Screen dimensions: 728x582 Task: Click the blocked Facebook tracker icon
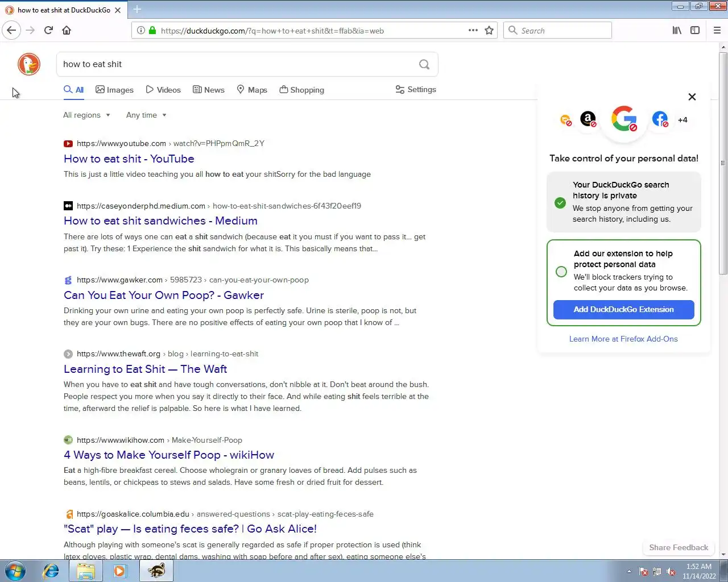660,119
